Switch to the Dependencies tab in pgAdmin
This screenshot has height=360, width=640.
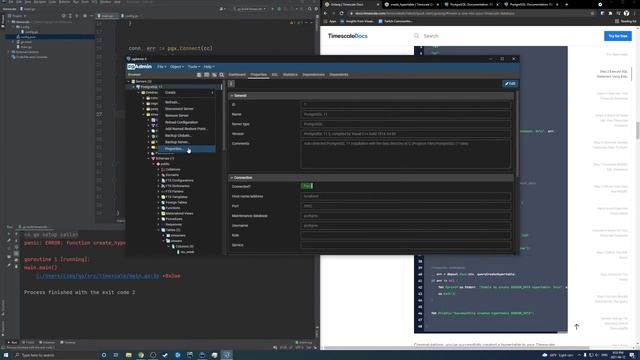(x=313, y=75)
